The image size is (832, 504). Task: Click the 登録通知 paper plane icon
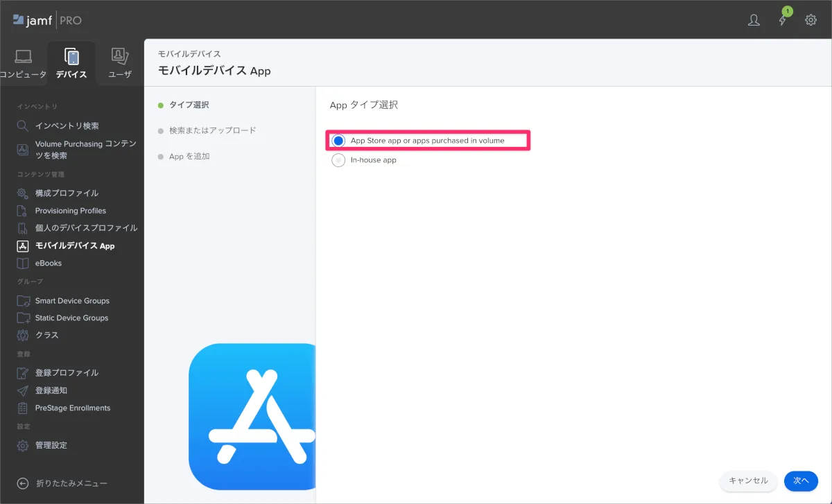click(x=23, y=390)
